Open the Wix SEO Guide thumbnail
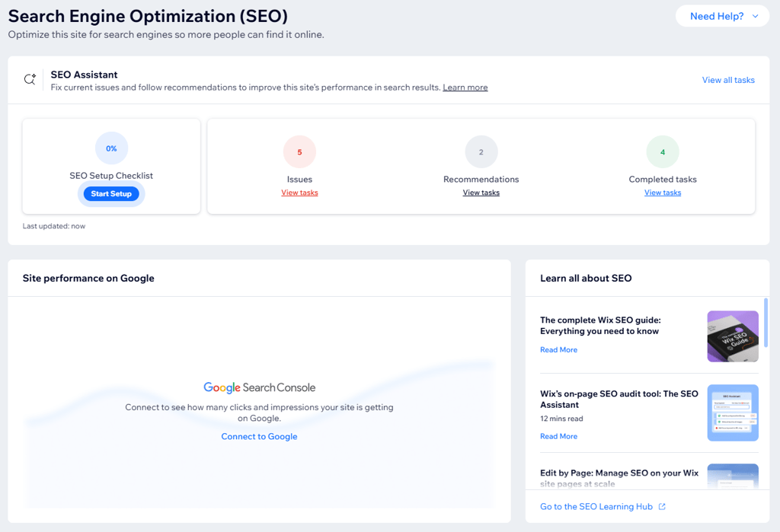 point(733,336)
